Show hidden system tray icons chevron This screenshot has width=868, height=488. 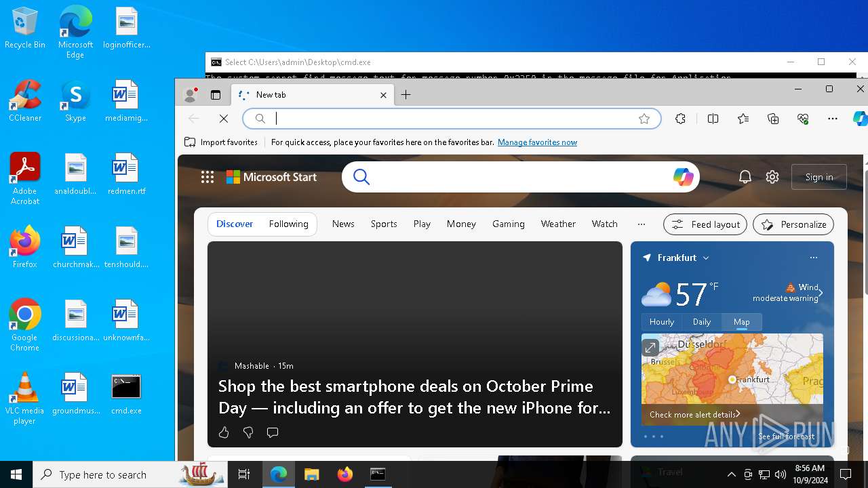click(731, 474)
